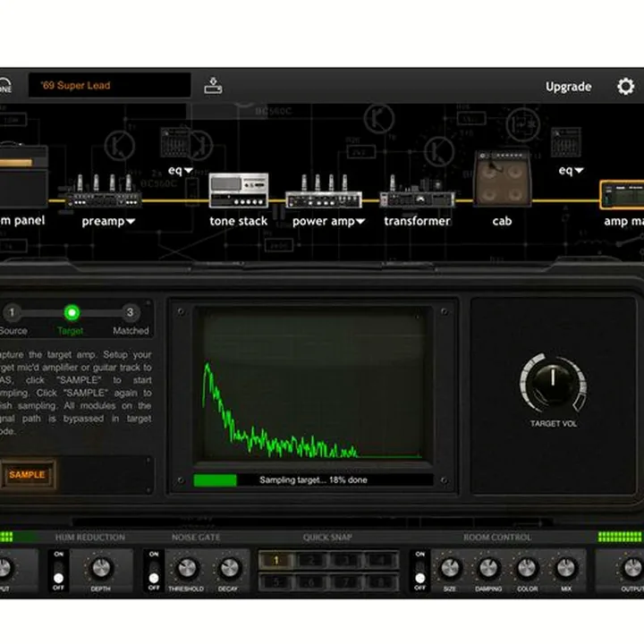This screenshot has width=644, height=644.
Task: Select Quick Snap slot 1
Action: click(x=276, y=560)
